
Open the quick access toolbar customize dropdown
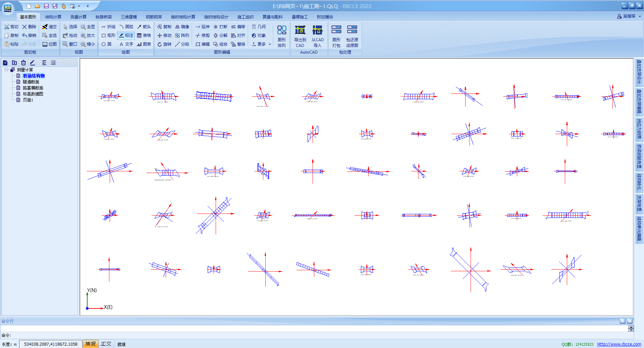[x=88, y=6]
